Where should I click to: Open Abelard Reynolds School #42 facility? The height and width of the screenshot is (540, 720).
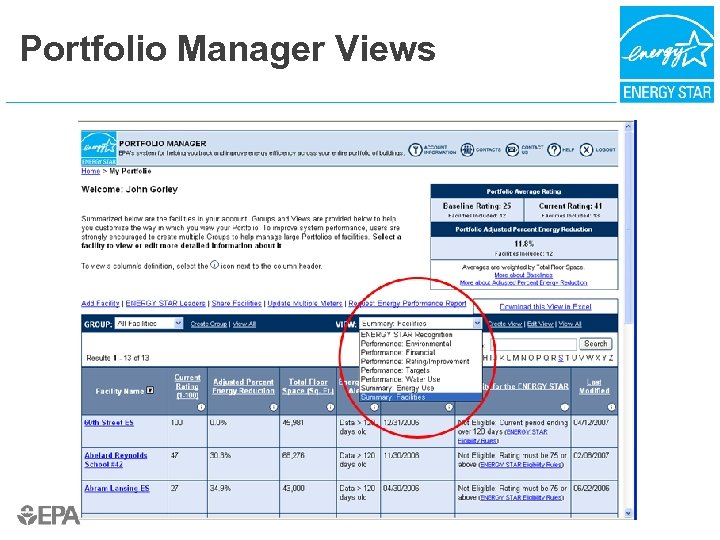coord(116,460)
